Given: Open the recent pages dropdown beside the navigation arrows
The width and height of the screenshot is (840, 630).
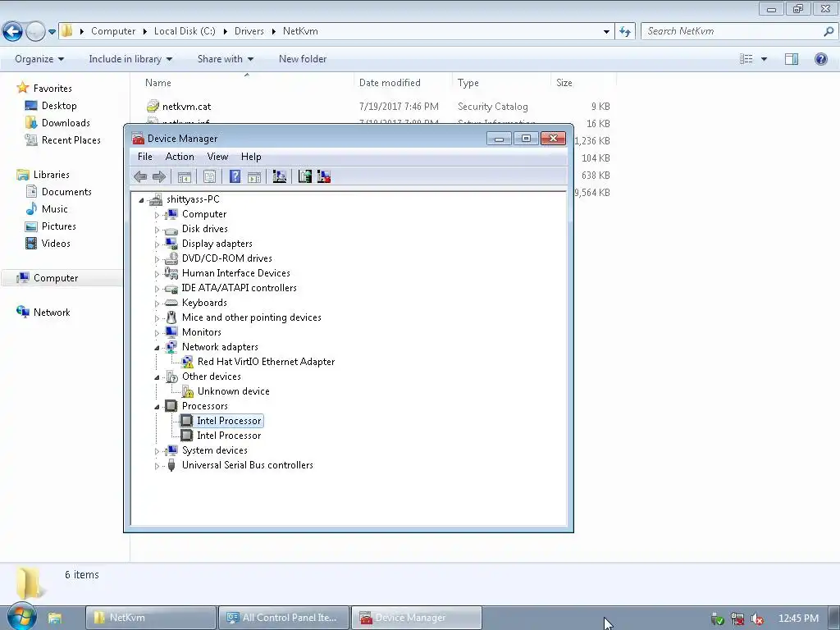Looking at the screenshot, I should click(52, 32).
